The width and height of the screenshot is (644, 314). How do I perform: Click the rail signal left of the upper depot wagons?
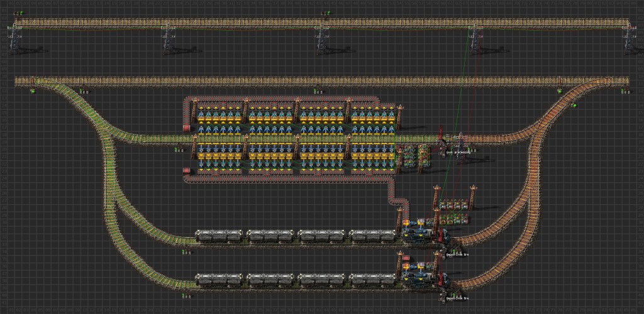186,253
